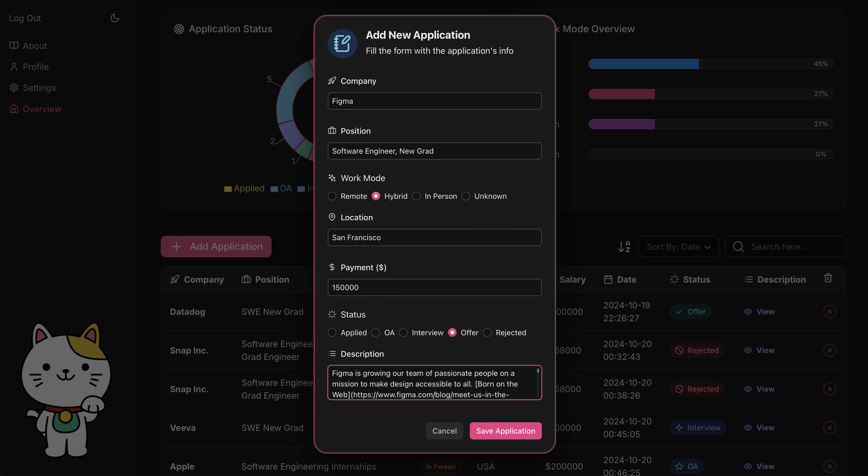Open the Sort By: Date dropdown
The width and height of the screenshot is (868, 476).
coord(678,247)
